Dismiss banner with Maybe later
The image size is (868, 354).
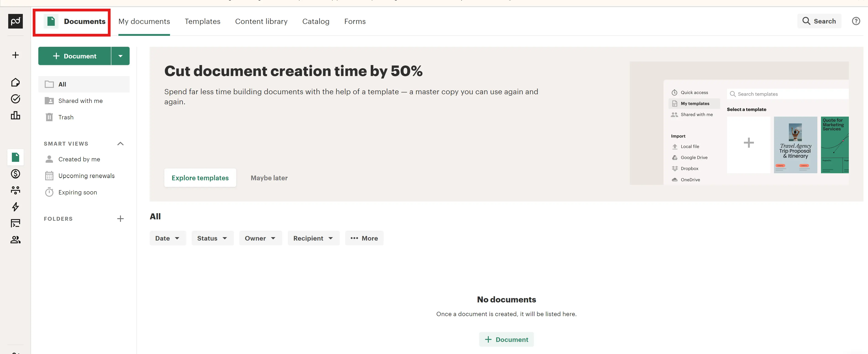click(x=269, y=178)
